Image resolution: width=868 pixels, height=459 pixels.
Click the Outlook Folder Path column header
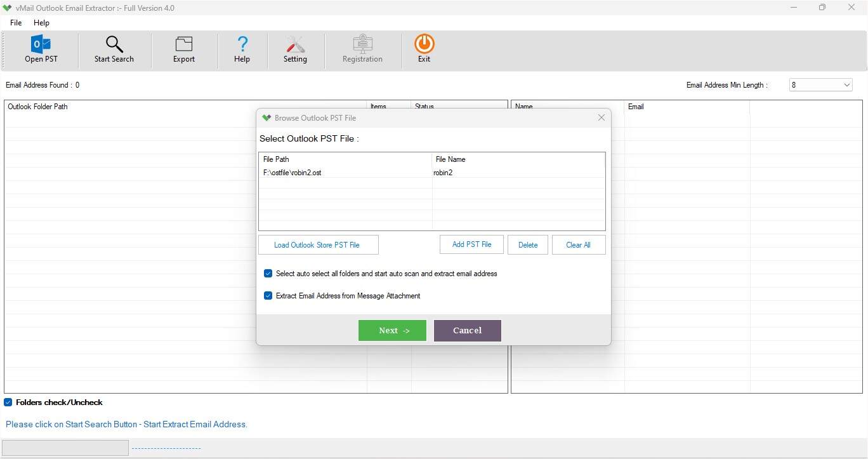185,107
